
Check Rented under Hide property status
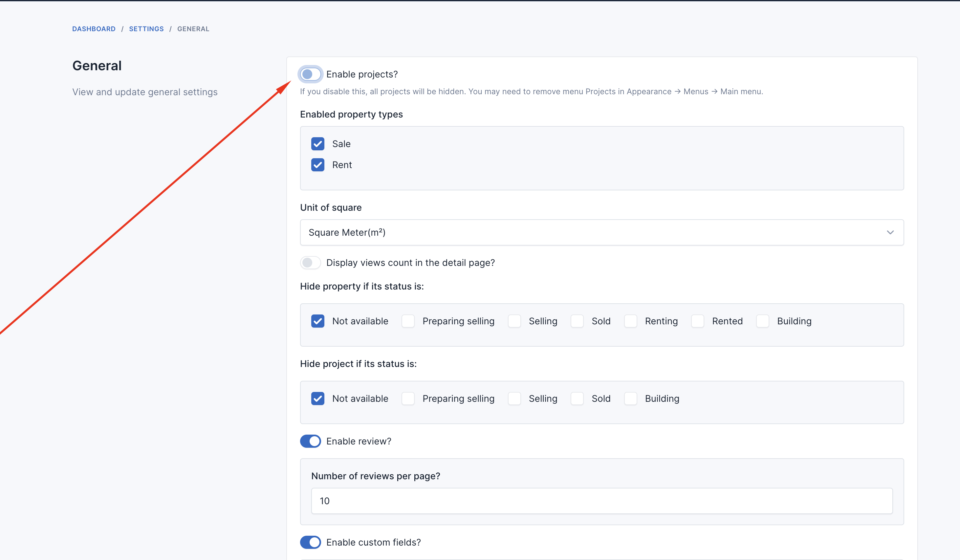click(x=698, y=321)
